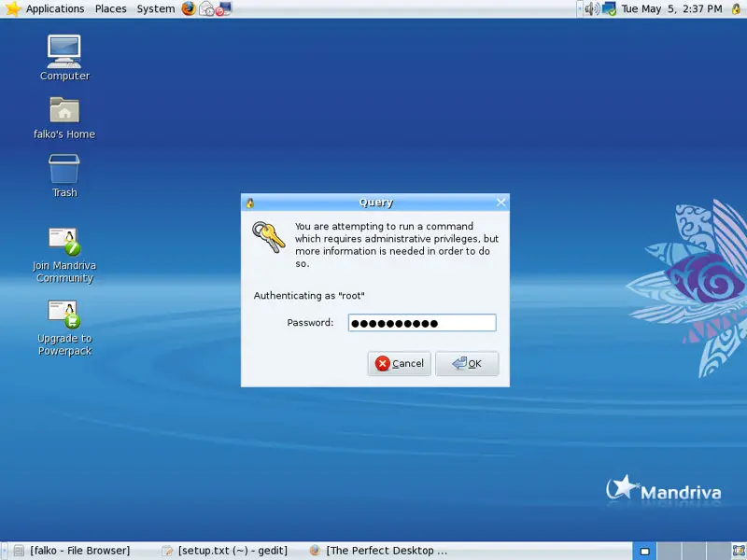The image size is (747, 560).
Task: Cancel the root authentication query
Action: [400, 363]
